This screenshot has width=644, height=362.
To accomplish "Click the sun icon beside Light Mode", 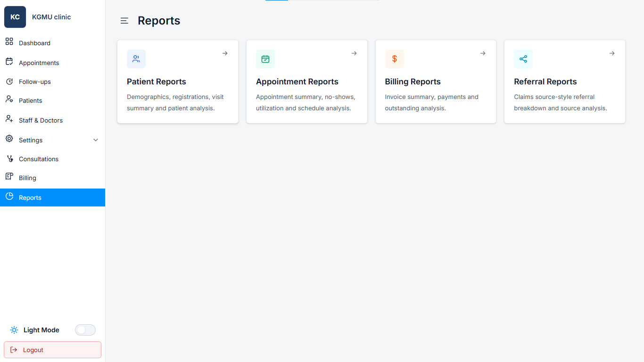I will (14, 330).
